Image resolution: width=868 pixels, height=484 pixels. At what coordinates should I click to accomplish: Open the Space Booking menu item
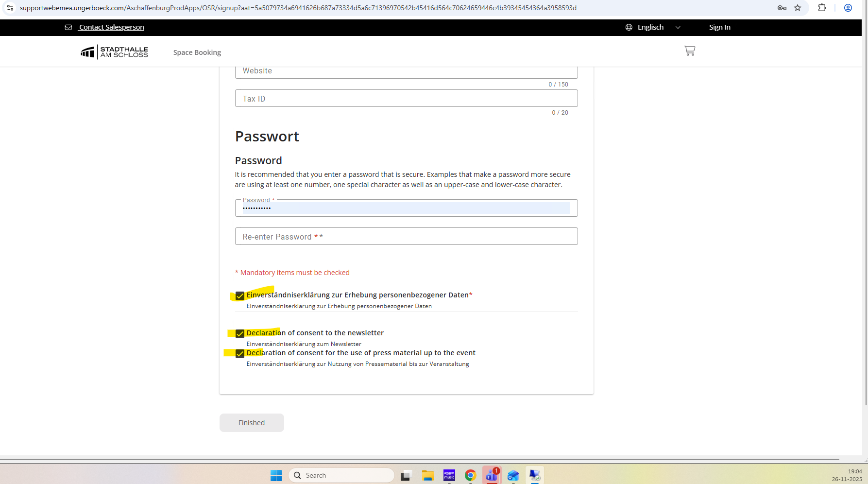point(197,52)
